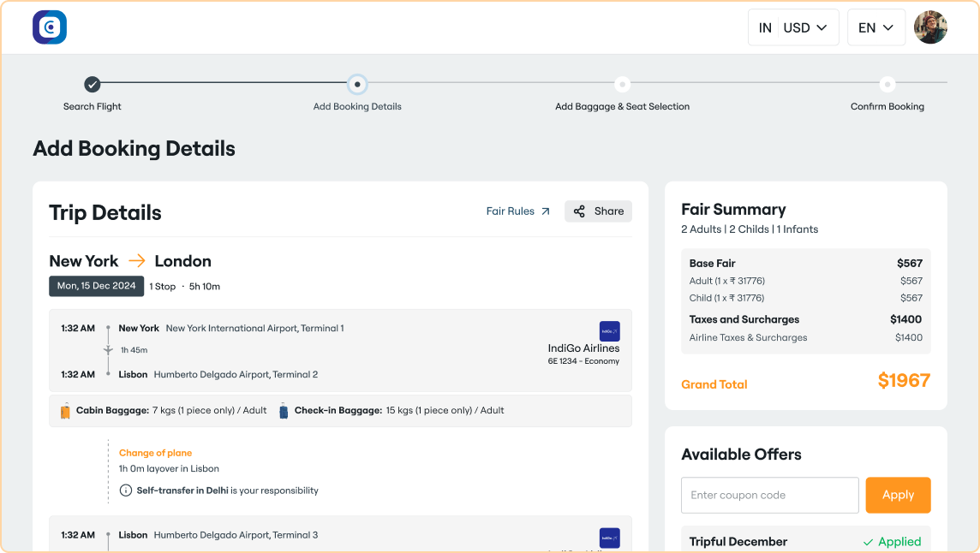Select the Confirm Booking step
This screenshot has height=553, width=980.
(x=887, y=86)
